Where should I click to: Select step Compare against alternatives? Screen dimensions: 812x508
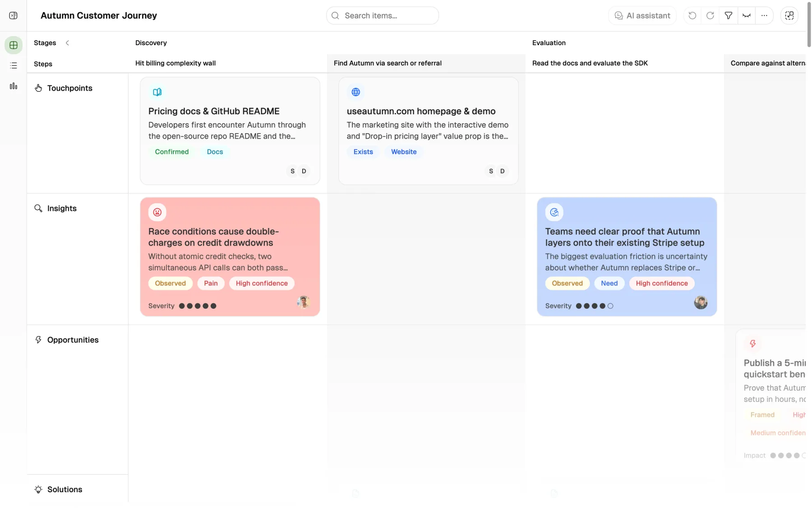coord(768,63)
